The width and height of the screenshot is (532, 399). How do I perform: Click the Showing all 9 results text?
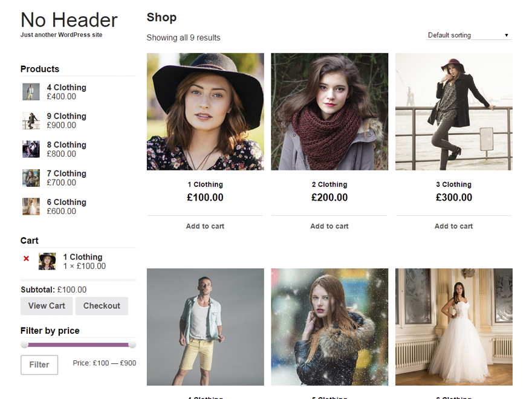point(183,37)
